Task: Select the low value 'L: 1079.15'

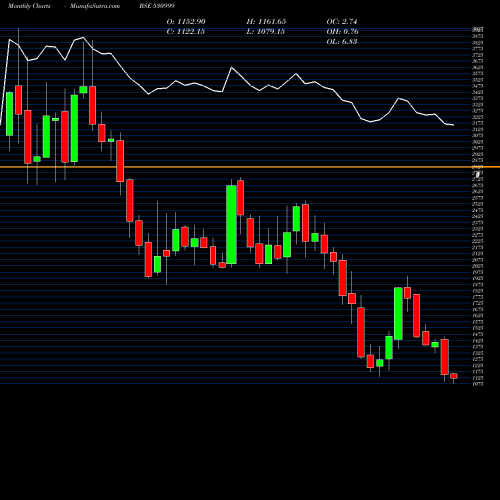Action: coord(266,32)
